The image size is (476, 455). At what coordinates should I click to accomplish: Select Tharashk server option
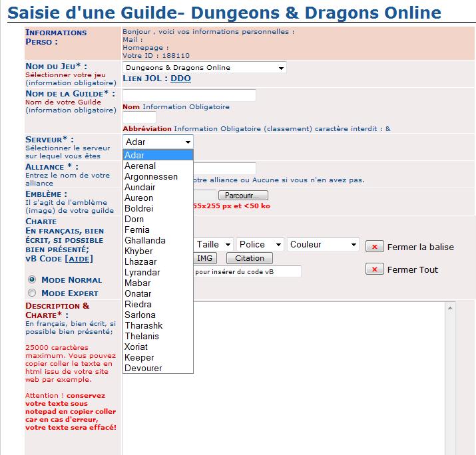pyautogui.click(x=158, y=325)
